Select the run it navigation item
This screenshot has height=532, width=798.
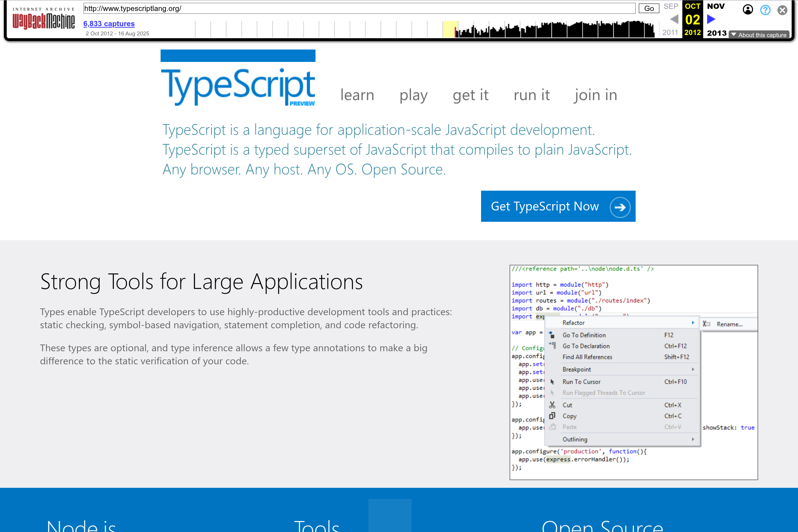(x=532, y=95)
